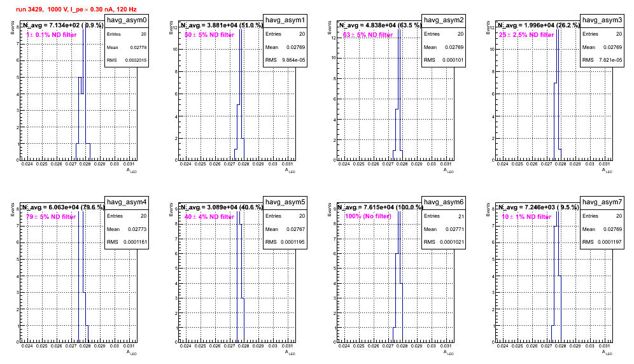Image resolution: width=634 pixels, height=364 pixels.
Task: Click RMS value 0.0002015 in havg_asym0
Action: (x=136, y=60)
